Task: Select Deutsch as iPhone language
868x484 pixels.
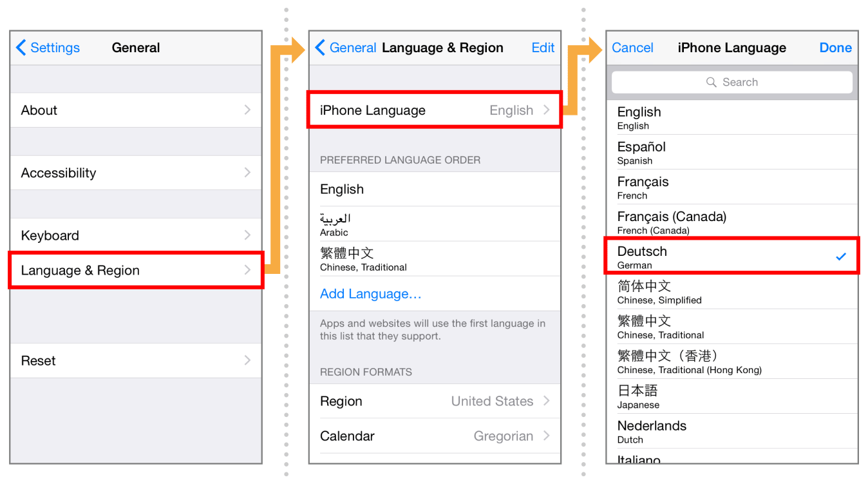Action: click(x=708, y=256)
